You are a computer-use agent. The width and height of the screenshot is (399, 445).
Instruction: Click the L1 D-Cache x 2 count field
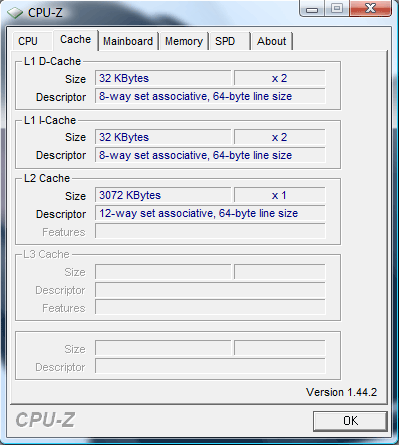279,78
